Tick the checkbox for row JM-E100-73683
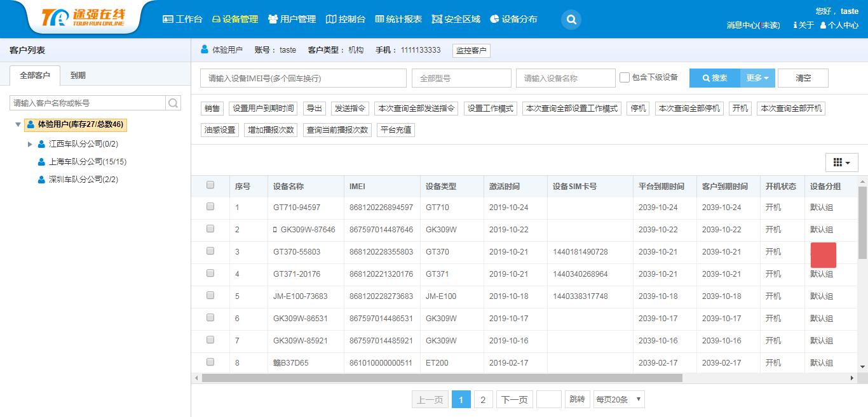This screenshot has height=417, width=868. (x=210, y=296)
